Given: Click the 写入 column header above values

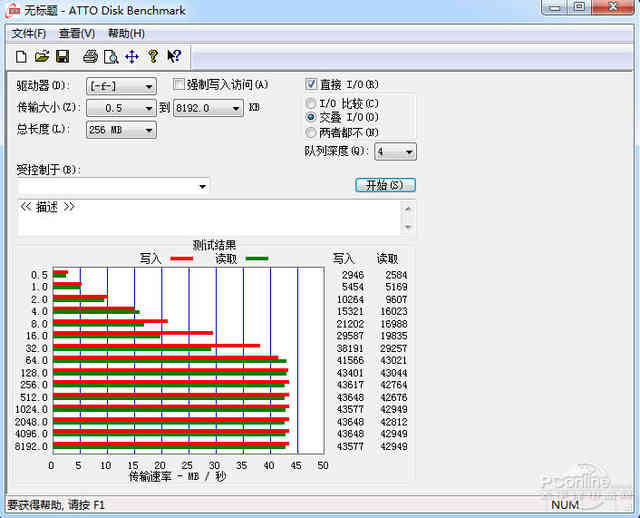Looking at the screenshot, I should [x=343, y=258].
